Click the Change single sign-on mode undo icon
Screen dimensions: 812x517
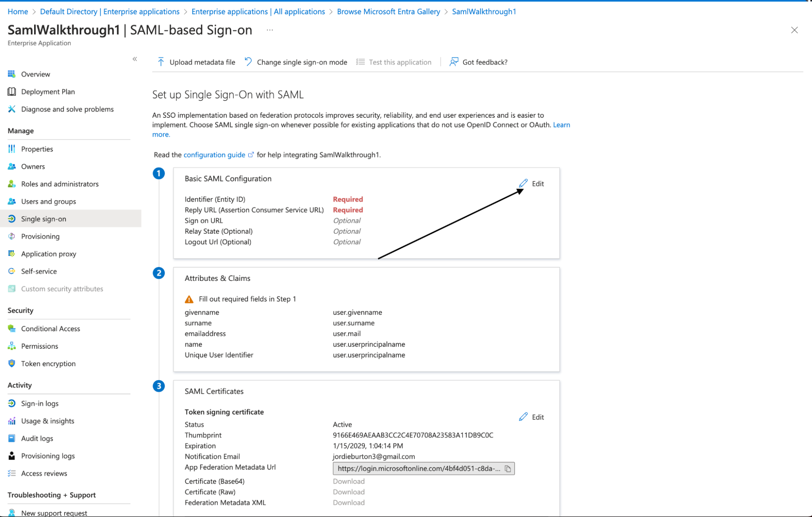[248, 62]
